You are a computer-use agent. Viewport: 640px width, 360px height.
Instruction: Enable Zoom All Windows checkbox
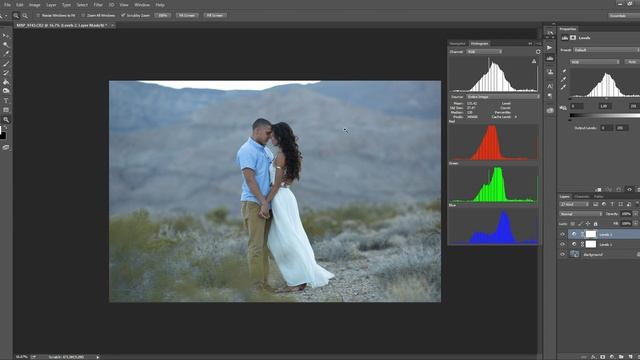[83, 16]
